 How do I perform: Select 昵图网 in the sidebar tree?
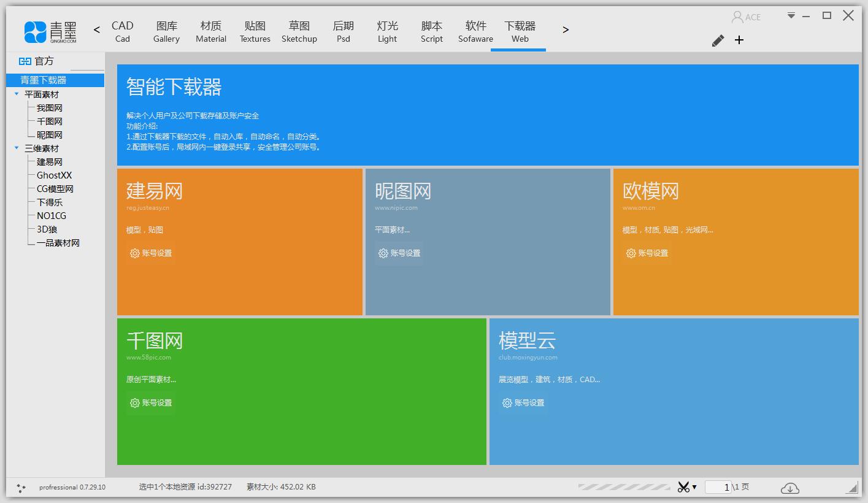[x=50, y=135]
